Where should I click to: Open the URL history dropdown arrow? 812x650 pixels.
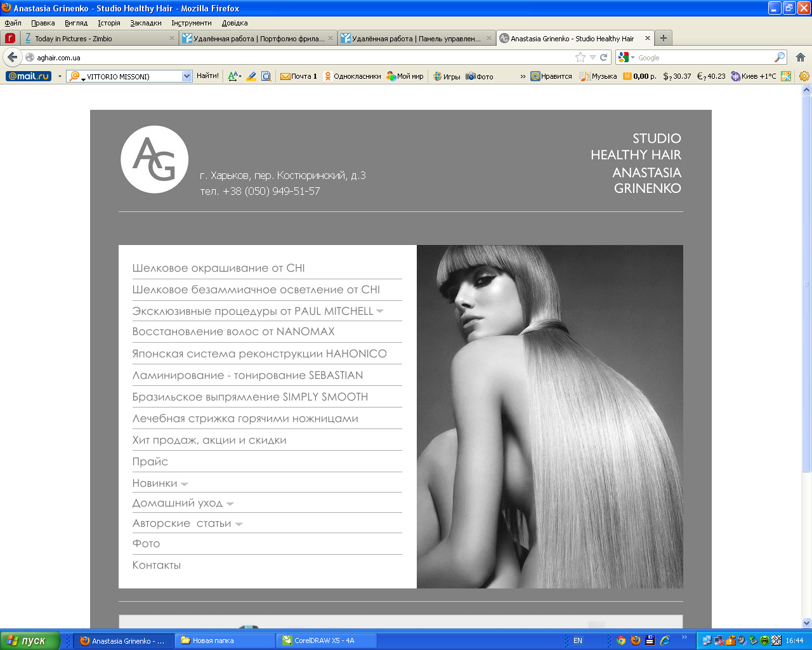point(593,57)
